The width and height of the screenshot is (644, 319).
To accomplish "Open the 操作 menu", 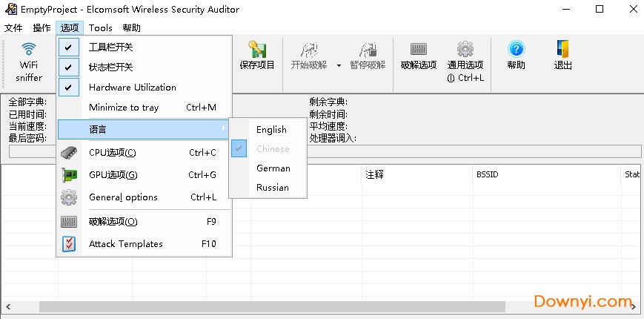I will click(x=42, y=28).
